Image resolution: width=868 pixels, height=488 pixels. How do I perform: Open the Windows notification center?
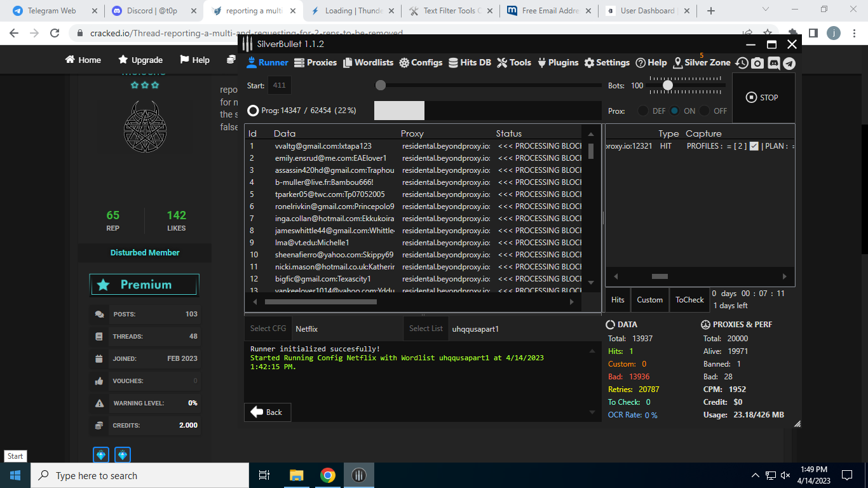click(847, 475)
